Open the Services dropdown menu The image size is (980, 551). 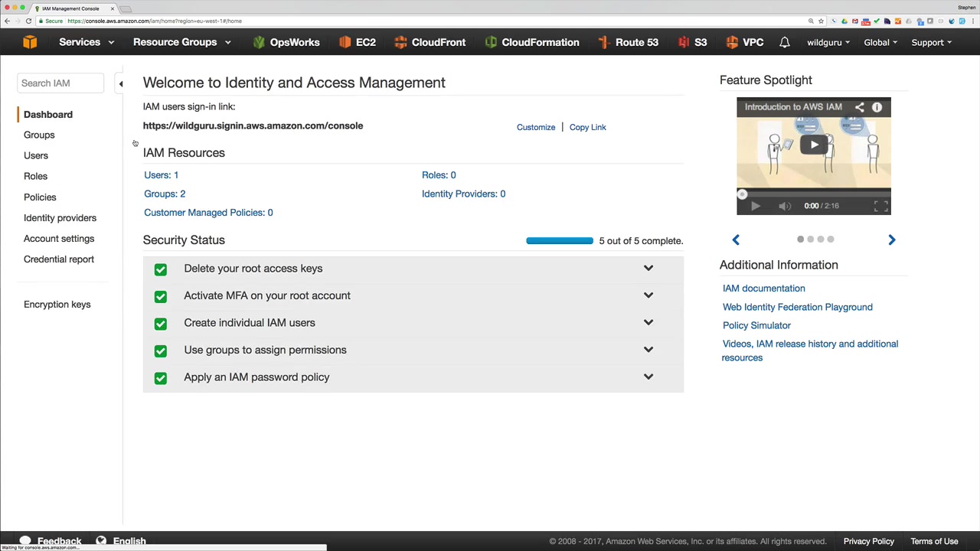(86, 42)
